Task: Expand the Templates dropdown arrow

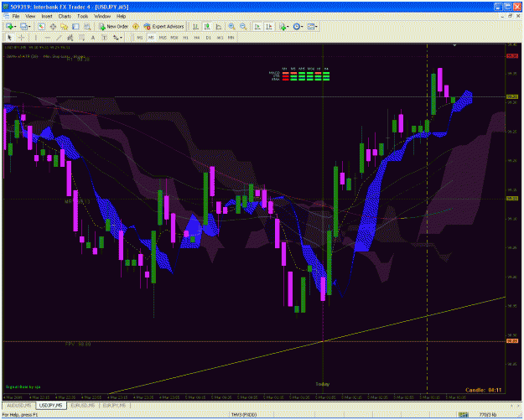Action: pyautogui.click(x=316, y=27)
